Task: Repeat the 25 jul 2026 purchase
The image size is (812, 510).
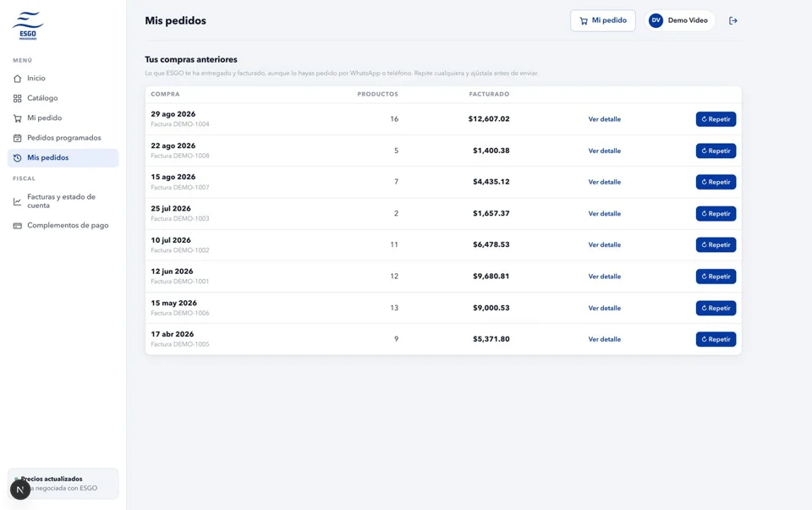Action: tap(716, 213)
